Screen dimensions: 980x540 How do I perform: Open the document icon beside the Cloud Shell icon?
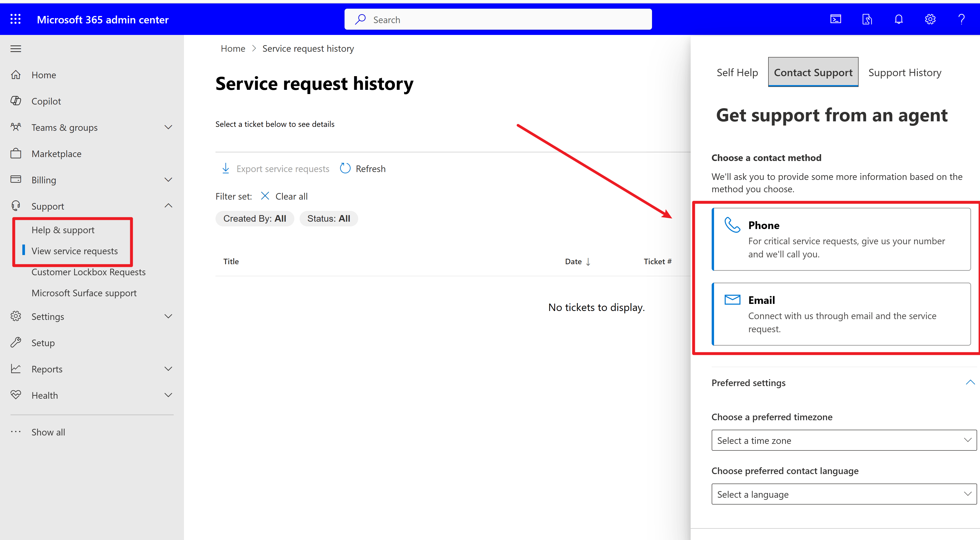[867, 19]
